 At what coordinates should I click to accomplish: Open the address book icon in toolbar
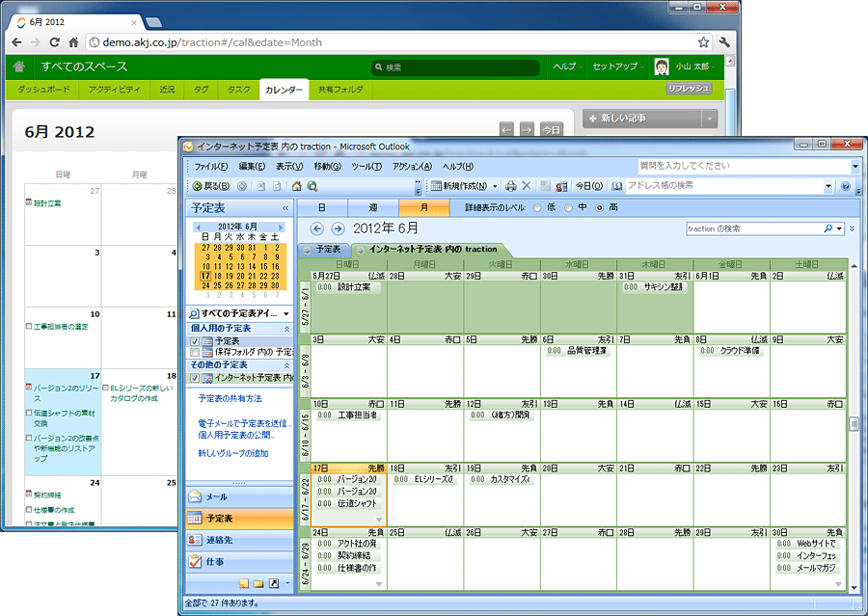click(x=616, y=186)
